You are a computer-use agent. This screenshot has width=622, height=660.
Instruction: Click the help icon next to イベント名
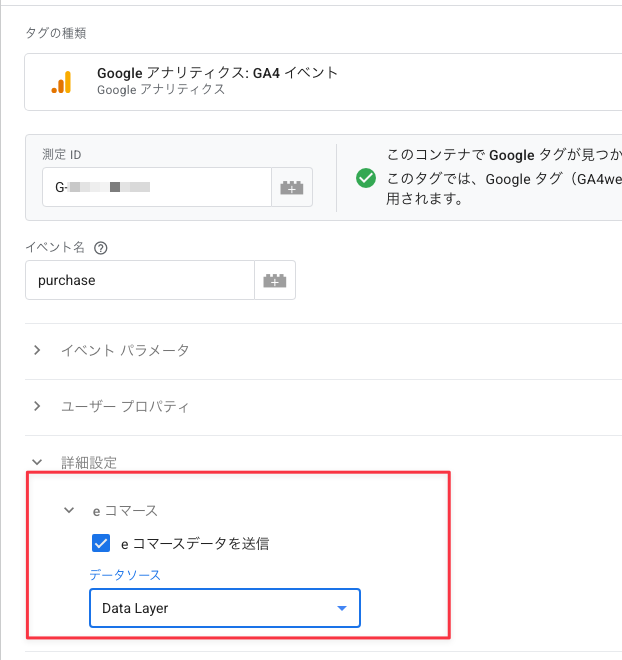pyautogui.click(x=101, y=248)
